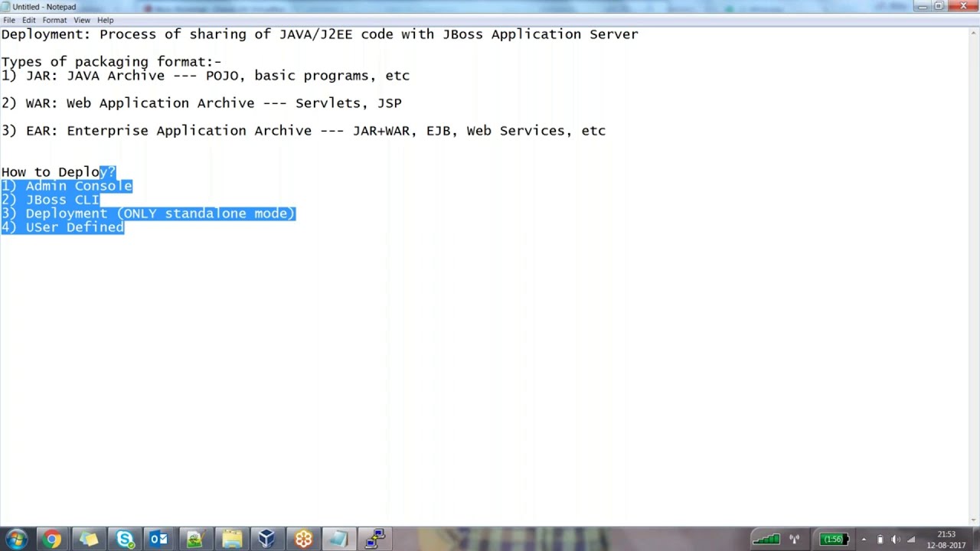Open the Help menu
This screenshot has width=980, height=551.
(106, 20)
